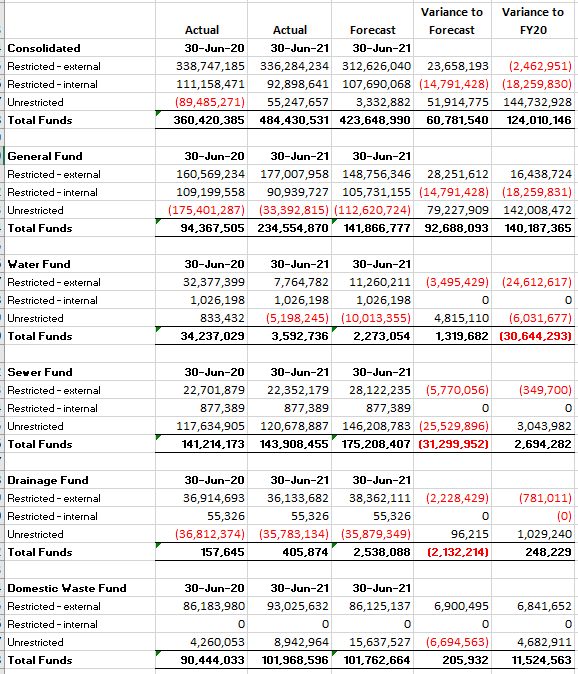Select Consolidated Total Funds 360,420,385 cell
Image resolution: width=578 pixels, height=674 pixels.
(201, 120)
